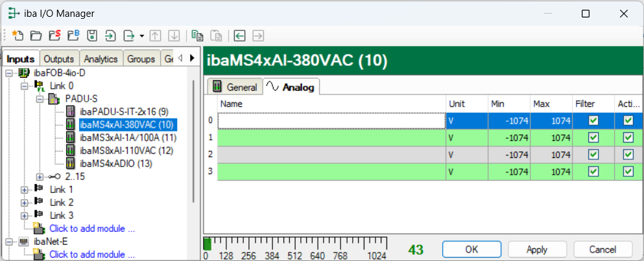Click the tree panel vertical scrollbar
644x261 pixels.
point(193,141)
